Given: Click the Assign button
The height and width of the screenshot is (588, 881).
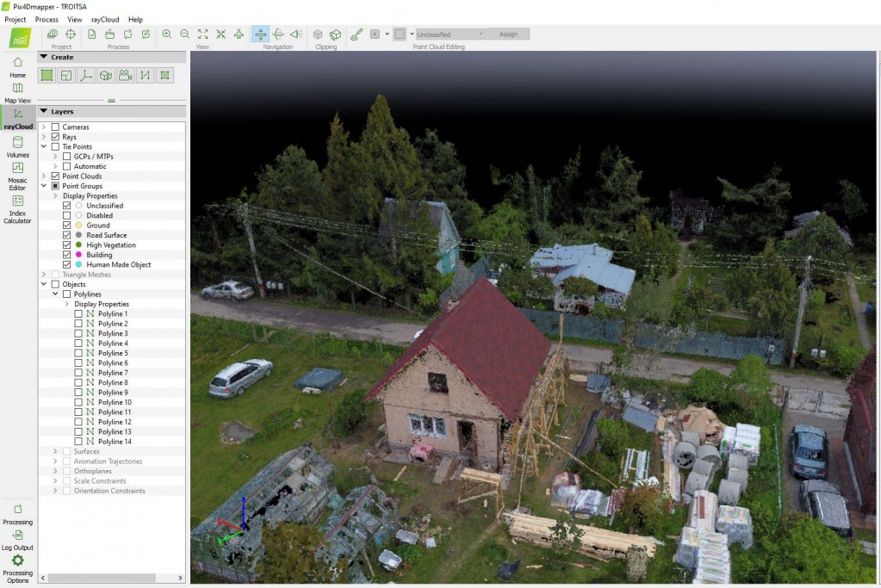Looking at the screenshot, I should pyautogui.click(x=508, y=34).
